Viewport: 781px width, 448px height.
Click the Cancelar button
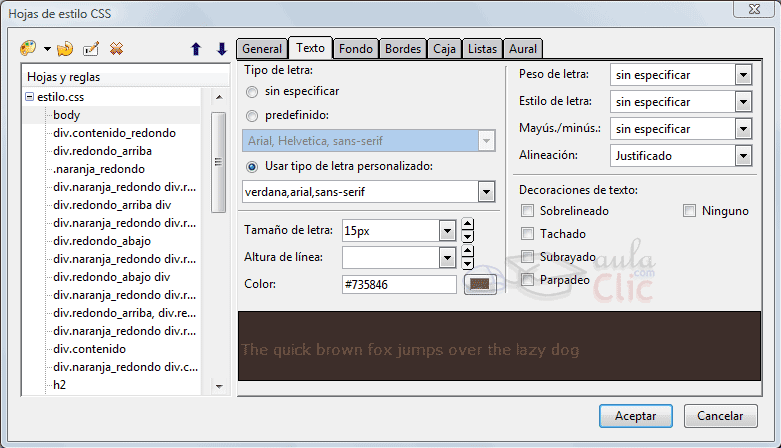(720, 416)
